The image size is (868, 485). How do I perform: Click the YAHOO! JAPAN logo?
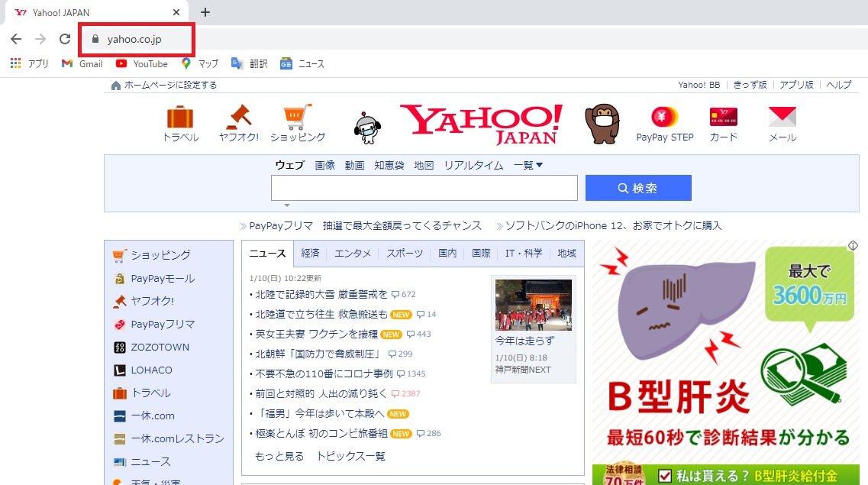tap(482, 124)
